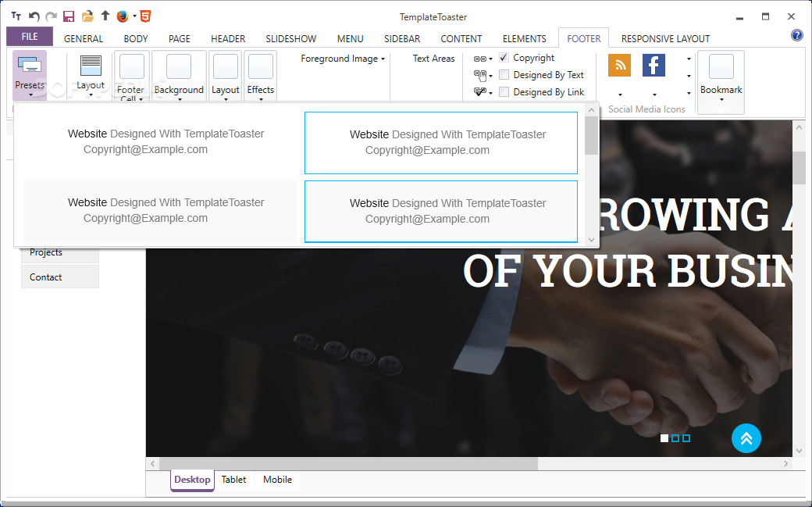
Task: Switch to the BODY tab
Action: (136, 39)
